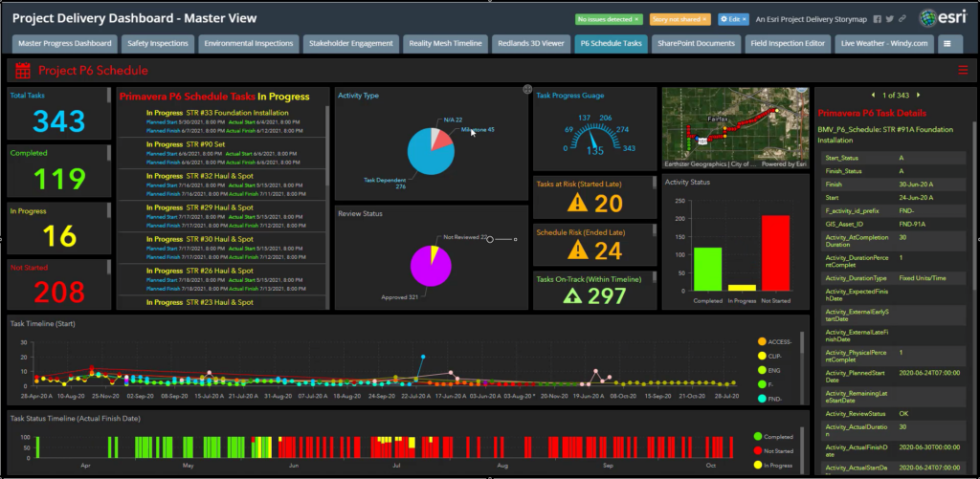Open the Master Progress Dashboard tab
This screenshot has height=479, width=980.
tap(64, 44)
